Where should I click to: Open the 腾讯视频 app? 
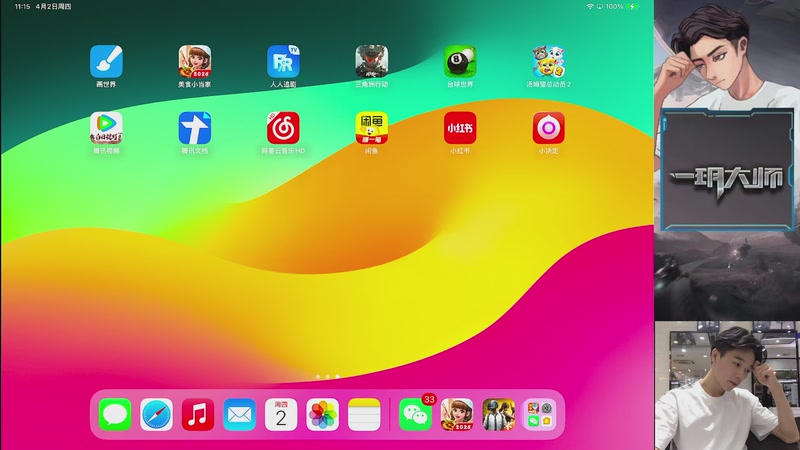pos(106,128)
